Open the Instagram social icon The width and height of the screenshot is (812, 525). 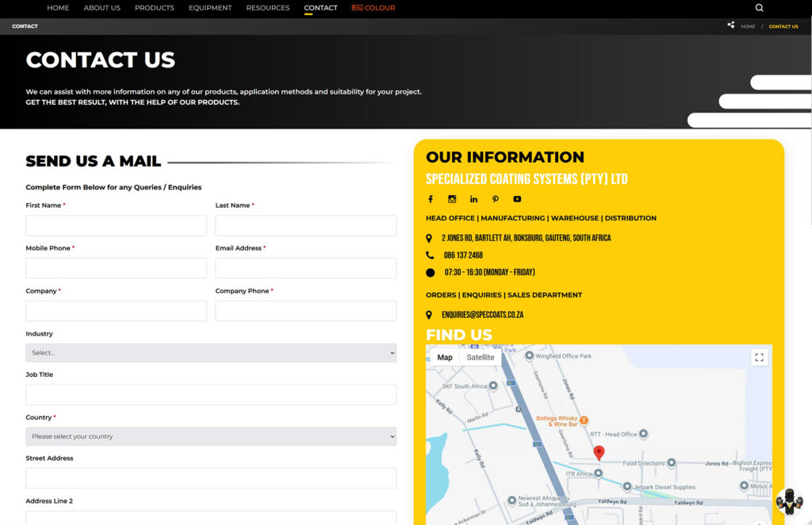point(452,199)
